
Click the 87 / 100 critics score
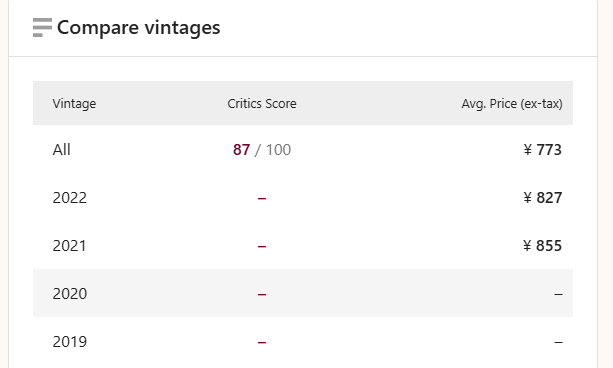coord(262,150)
